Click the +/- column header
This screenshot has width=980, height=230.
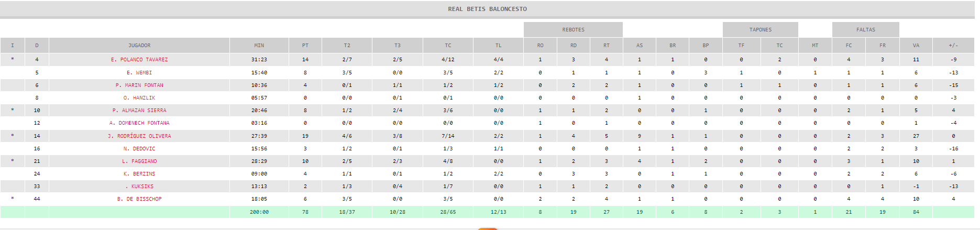pyautogui.click(x=953, y=46)
